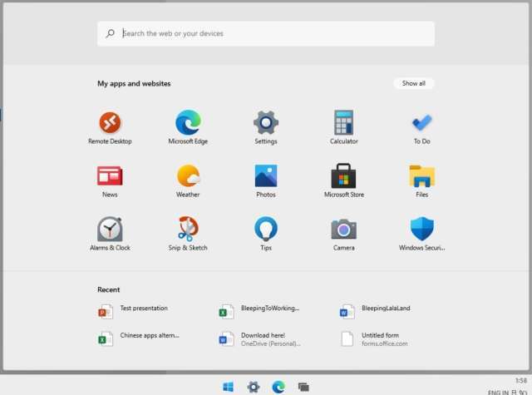Show all apps and websites
Screen dimensions: 532x395
414,83
